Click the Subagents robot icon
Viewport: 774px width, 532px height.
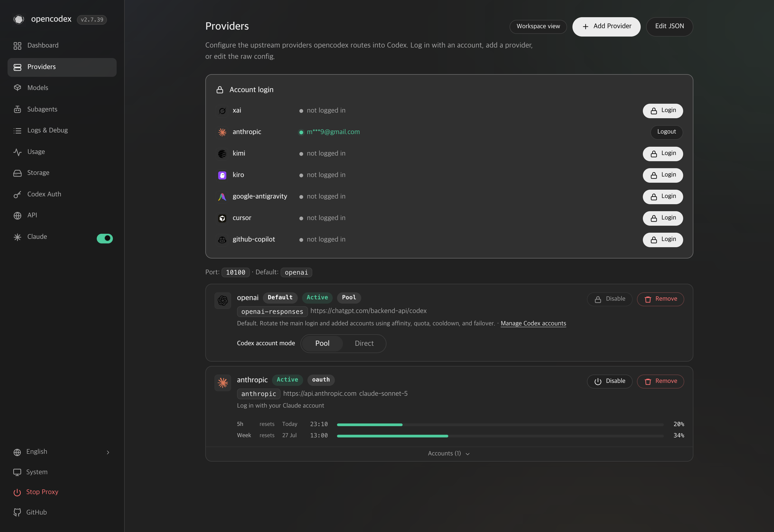click(x=17, y=109)
